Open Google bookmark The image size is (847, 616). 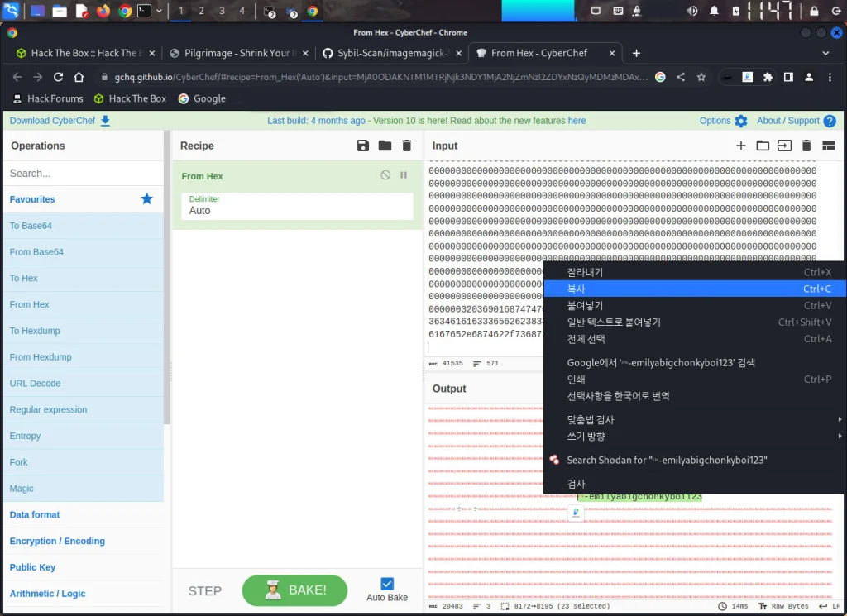(x=202, y=98)
